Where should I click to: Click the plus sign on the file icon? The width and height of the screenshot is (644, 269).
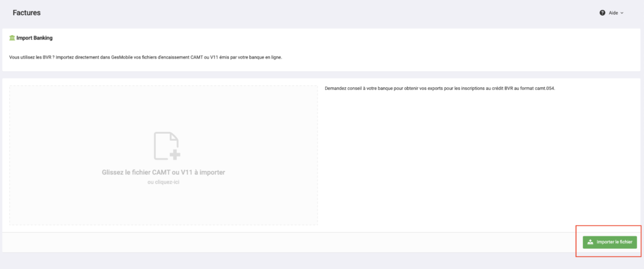click(x=175, y=155)
